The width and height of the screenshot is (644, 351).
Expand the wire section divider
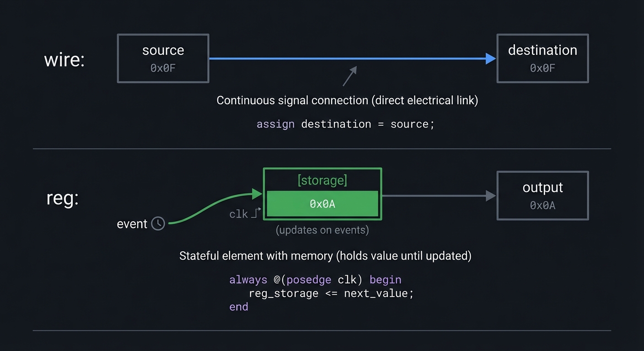(322, 148)
